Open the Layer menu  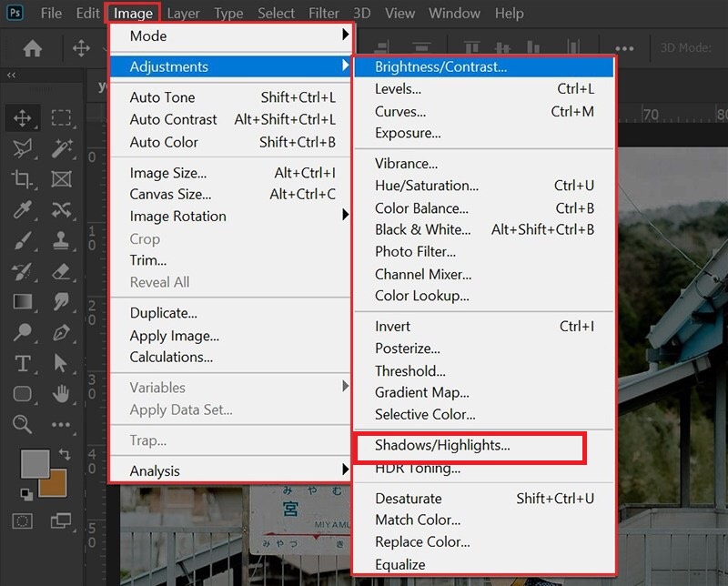[184, 13]
